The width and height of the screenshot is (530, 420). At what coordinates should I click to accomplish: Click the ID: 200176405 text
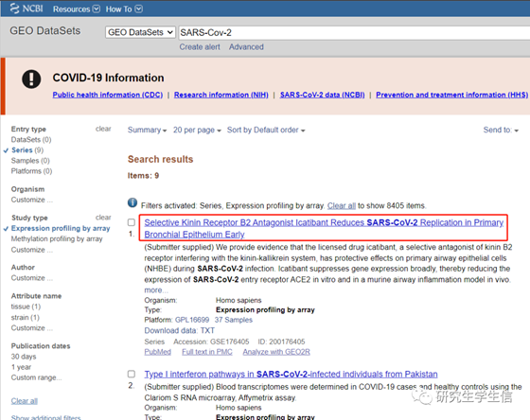pos(281,341)
